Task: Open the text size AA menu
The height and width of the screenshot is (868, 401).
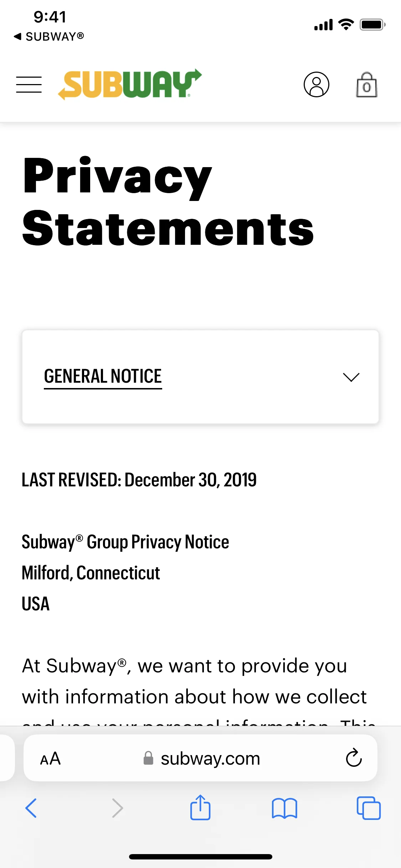Action: click(50, 758)
